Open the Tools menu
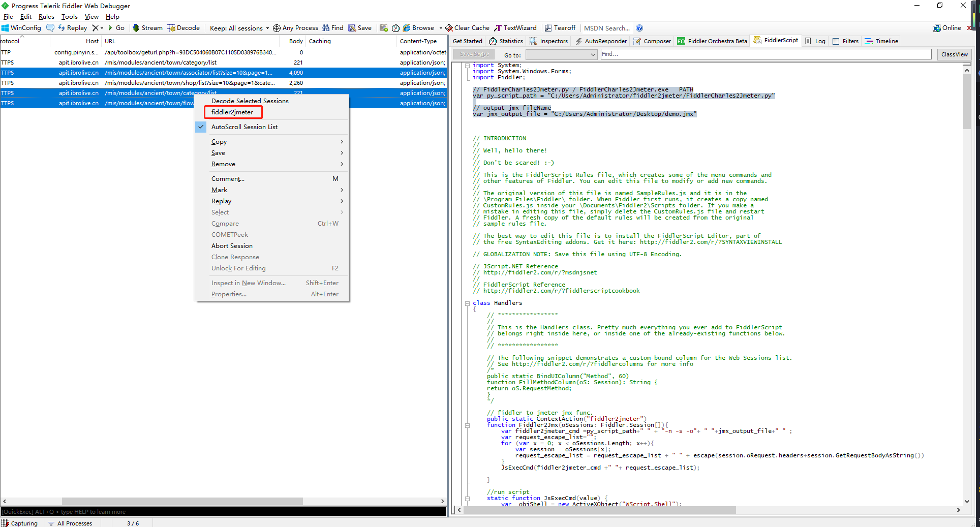The image size is (980, 527). pyautogui.click(x=70, y=17)
